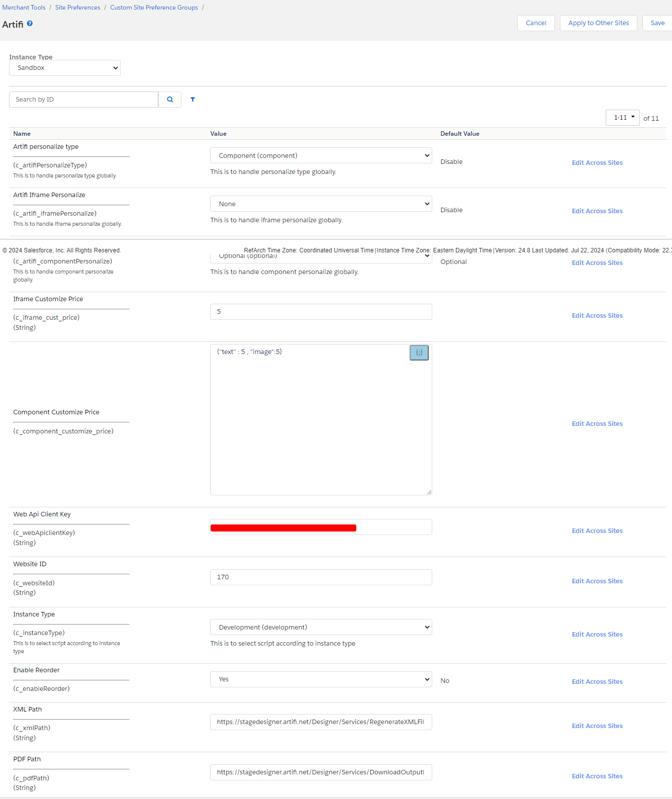Viewport: 672px width, 799px height.
Task: Click the Web Api Client Key field
Action: (x=321, y=527)
